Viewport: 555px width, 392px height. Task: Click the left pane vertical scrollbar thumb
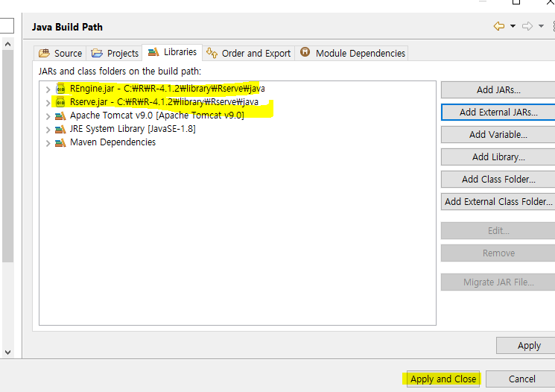point(7,156)
